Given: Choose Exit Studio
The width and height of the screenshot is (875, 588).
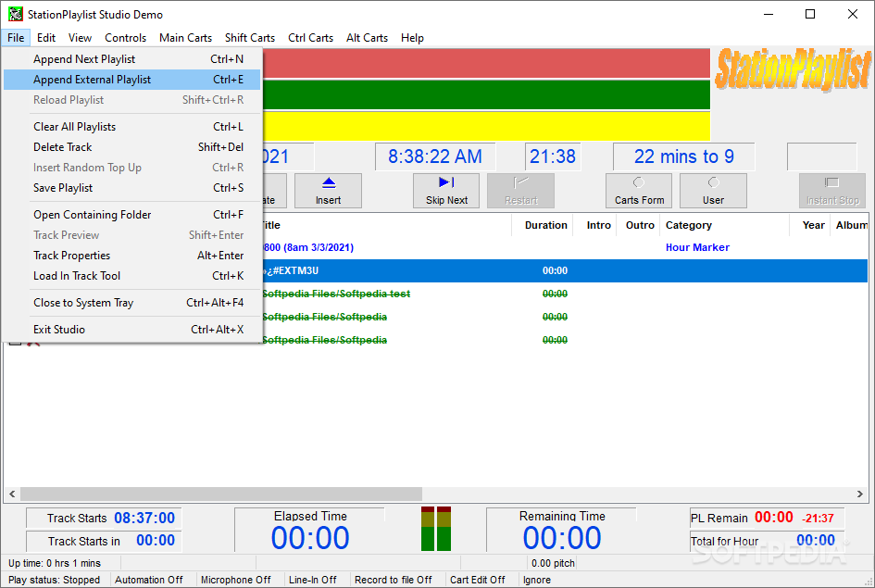Looking at the screenshot, I should (x=131, y=330).
